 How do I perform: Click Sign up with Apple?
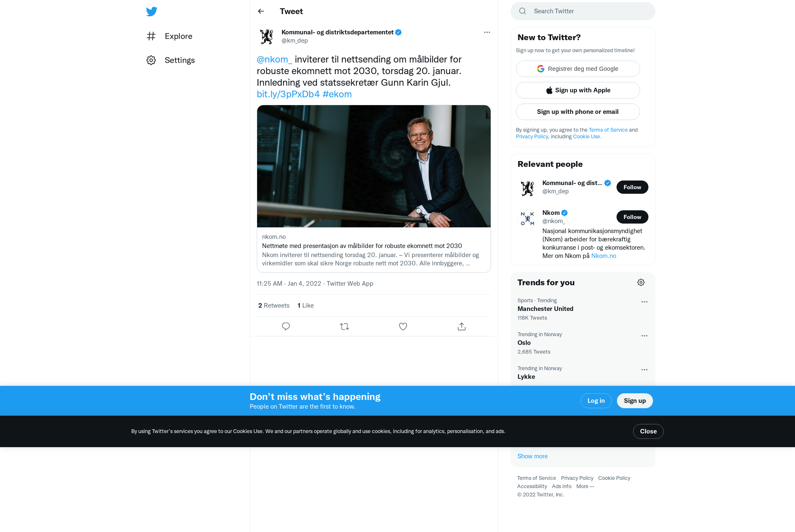coord(578,90)
